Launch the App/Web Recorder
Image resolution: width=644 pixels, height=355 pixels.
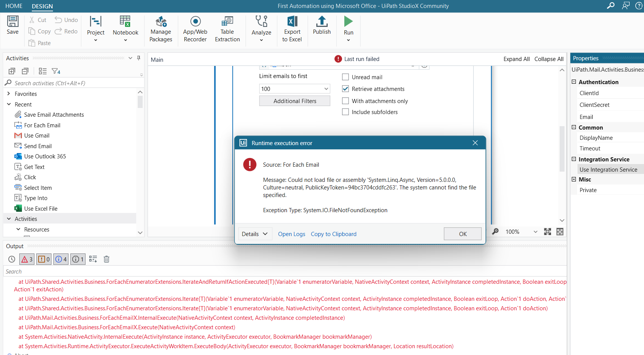(x=195, y=29)
